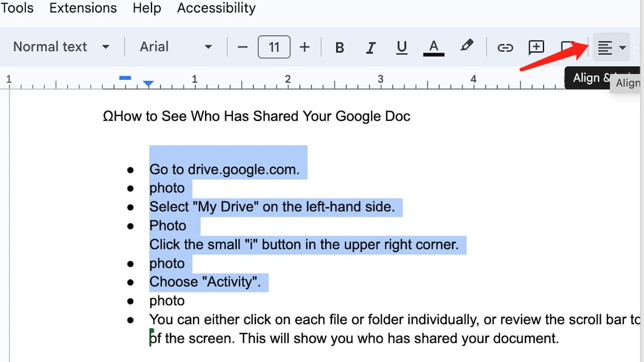
Task: Click the line starting "You can either click"
Action: (395, 319)
